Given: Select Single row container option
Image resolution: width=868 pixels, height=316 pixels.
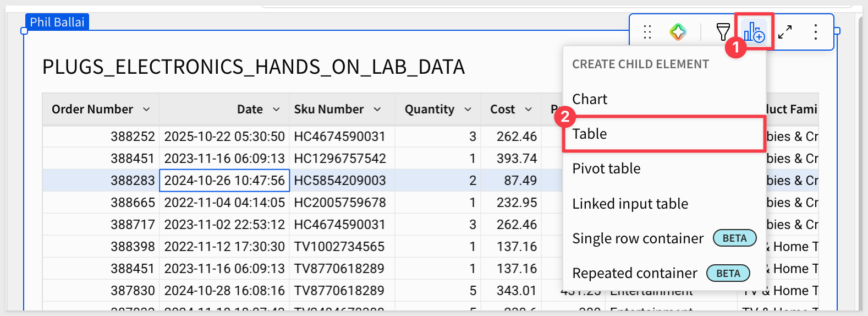Looking at the screenshot, I should tap(638, 238).
